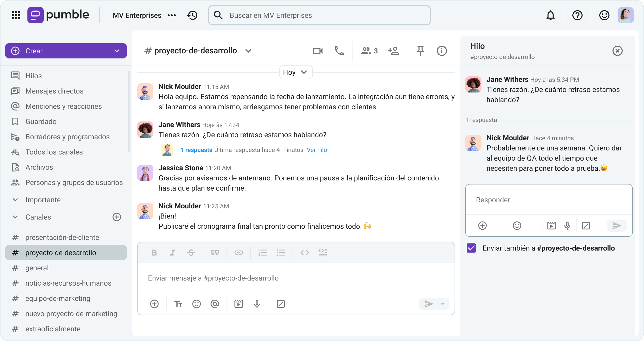Collapse the Canales section
The width and height of the screenshot is (644, 341).
pos(15,217)
